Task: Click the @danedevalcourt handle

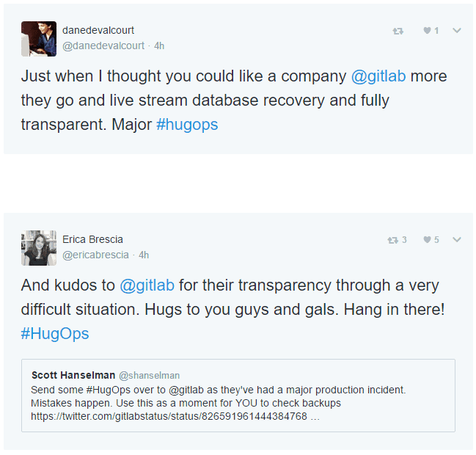Action: pyautogui.click(x=103, y=45)
